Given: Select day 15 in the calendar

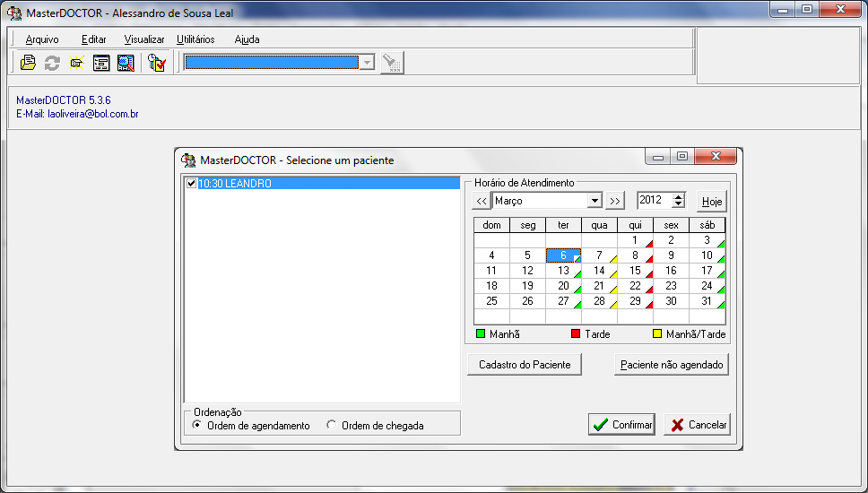Looking at the screenshot, I should [635, 271].
